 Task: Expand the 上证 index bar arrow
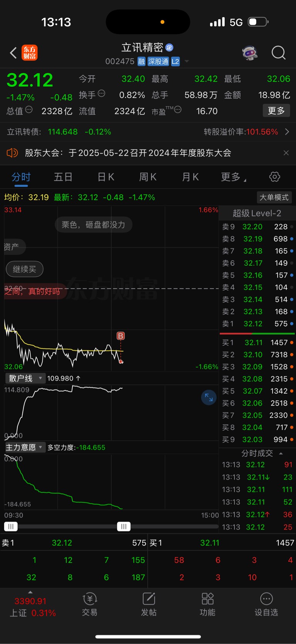pyautogui.click(x=30, y=592)
